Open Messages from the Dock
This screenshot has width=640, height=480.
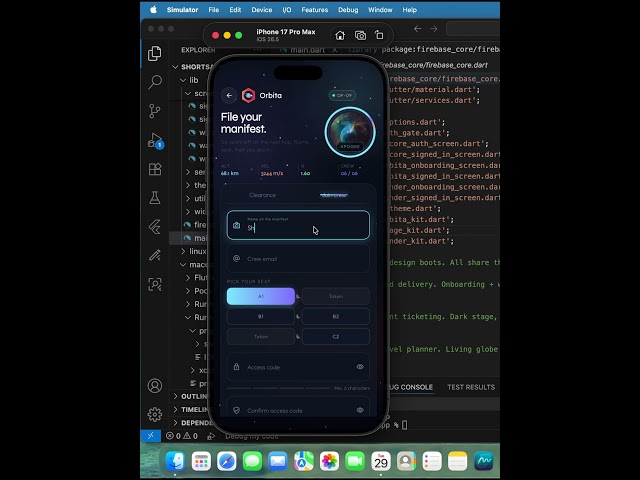252,461
